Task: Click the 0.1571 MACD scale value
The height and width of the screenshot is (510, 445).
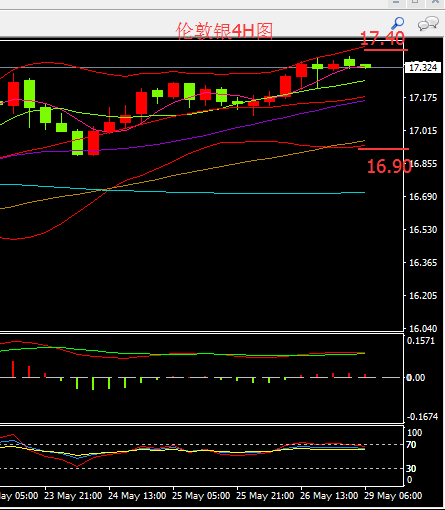Action: click(421, 341)
